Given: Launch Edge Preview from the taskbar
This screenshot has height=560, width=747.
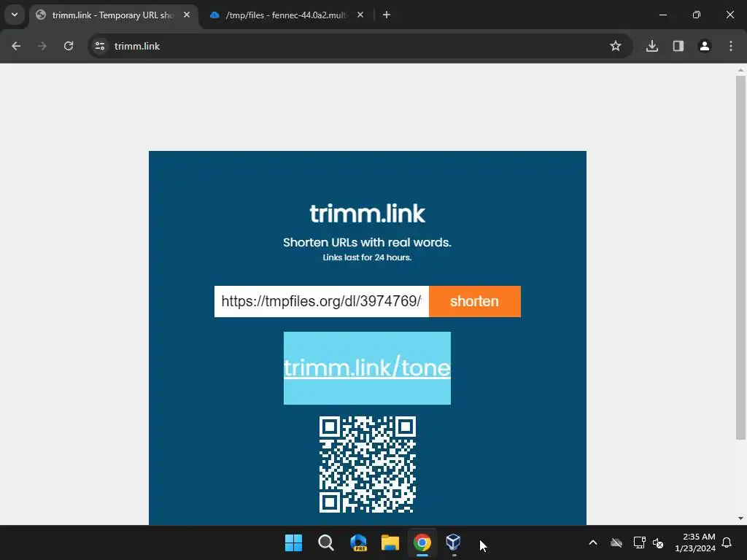Looking at the screenshot, I should (x=358, y=542).
